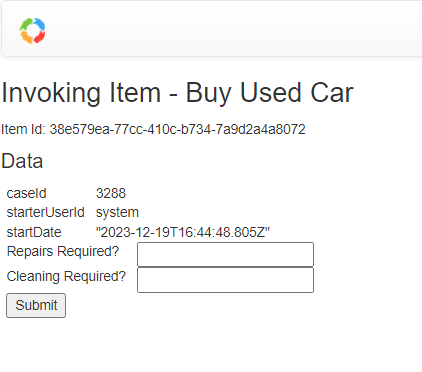Select the 38e579ea item UUID text
Image resolution: width=422 pixels, height=372 pixels.
click(177, 129)
